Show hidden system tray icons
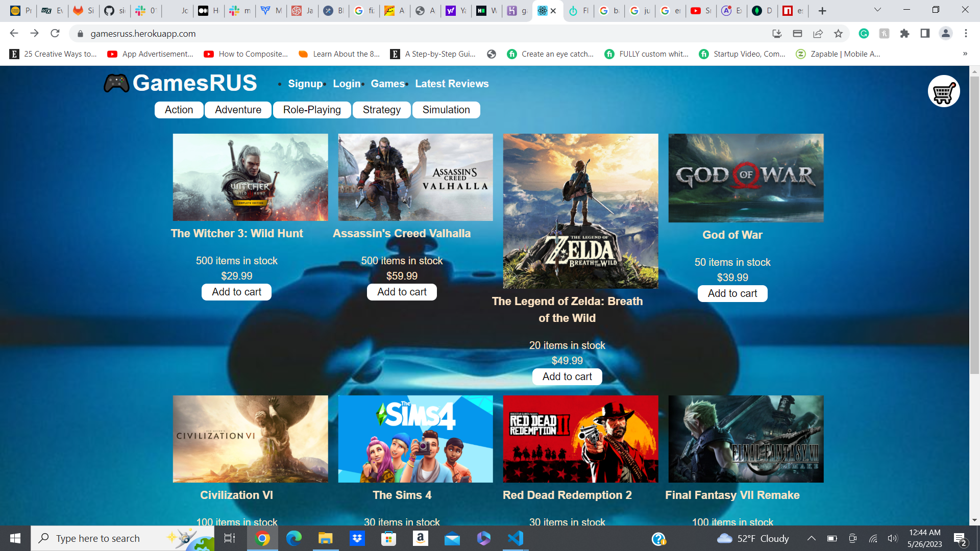Viewport: 980px width, 551px height. click(x=811, y=538)
